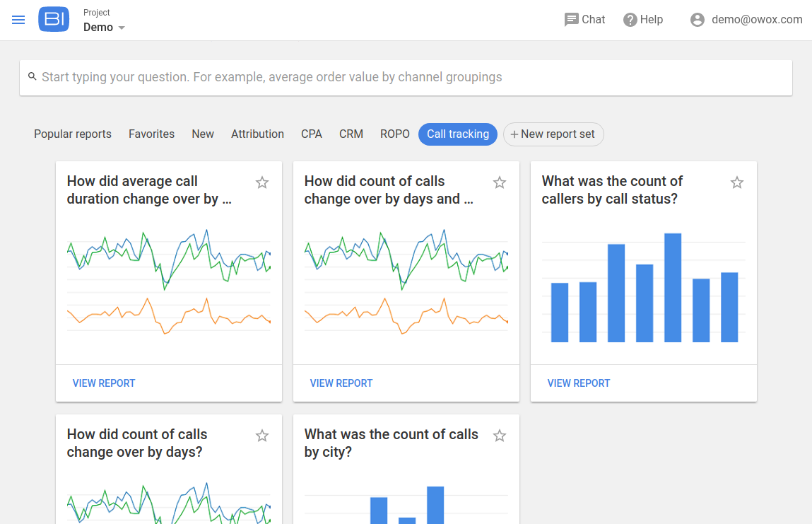Click title "What was the count of calls by city?"
The height and width of the screenshot is (524, 812).
click(x=391, y=443)
